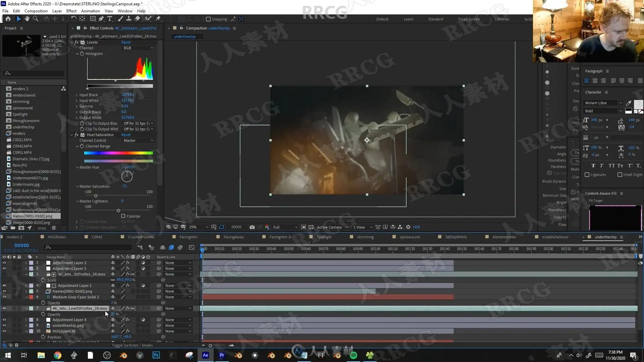Image resolution: width=644 pixels, height=362 pixels.
Task: Enable the Snapping checkbox
Action: 208,19
